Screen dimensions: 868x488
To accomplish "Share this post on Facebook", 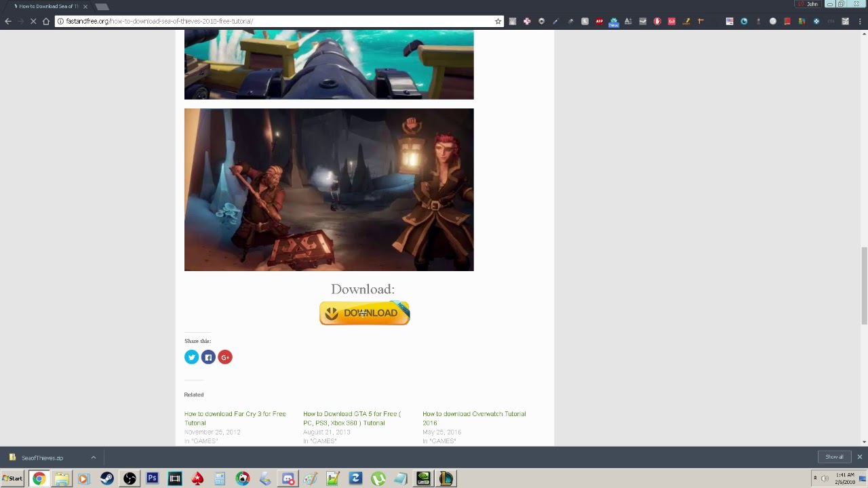I will [x=208, y=357].
